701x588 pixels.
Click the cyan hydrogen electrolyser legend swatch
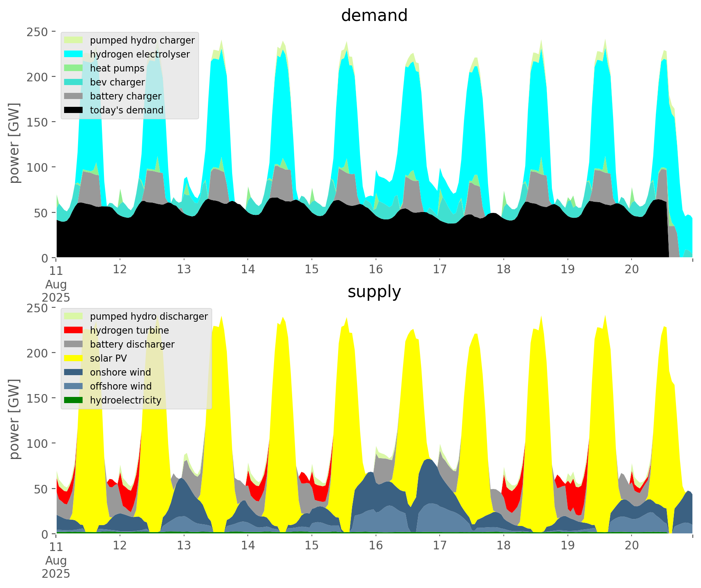(74, 54)
